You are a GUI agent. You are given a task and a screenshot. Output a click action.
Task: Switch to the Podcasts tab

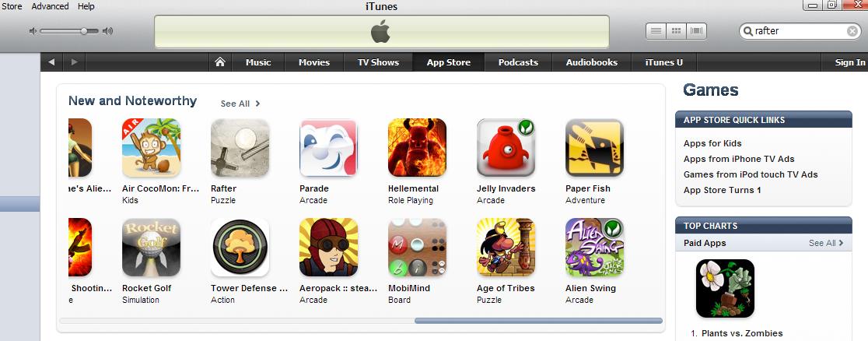(x=518, y=62)
